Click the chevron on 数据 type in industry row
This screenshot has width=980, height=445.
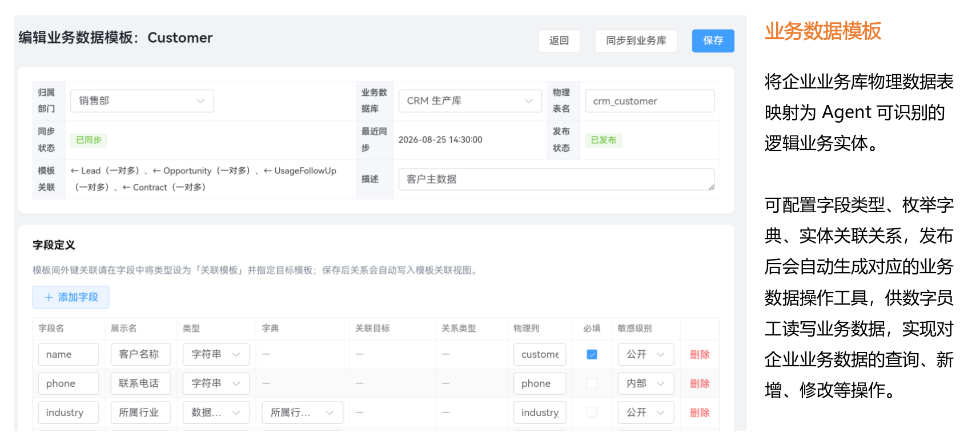tap(236, 412)
